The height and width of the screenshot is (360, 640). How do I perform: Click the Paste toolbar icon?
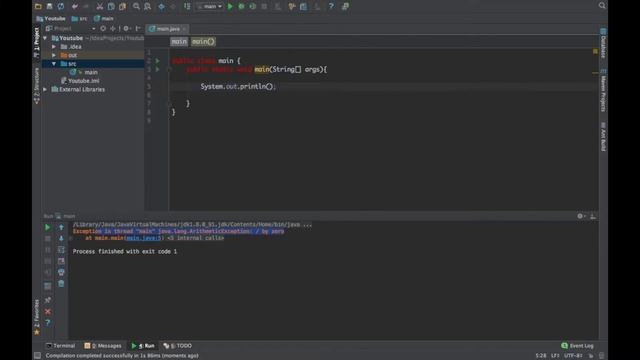122,7
